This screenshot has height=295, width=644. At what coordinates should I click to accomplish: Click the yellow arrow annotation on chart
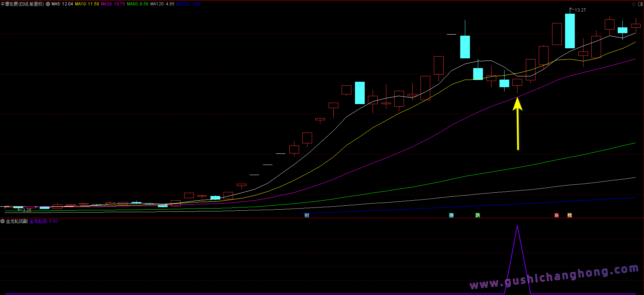pyautogui.click(x=518, y=122)
